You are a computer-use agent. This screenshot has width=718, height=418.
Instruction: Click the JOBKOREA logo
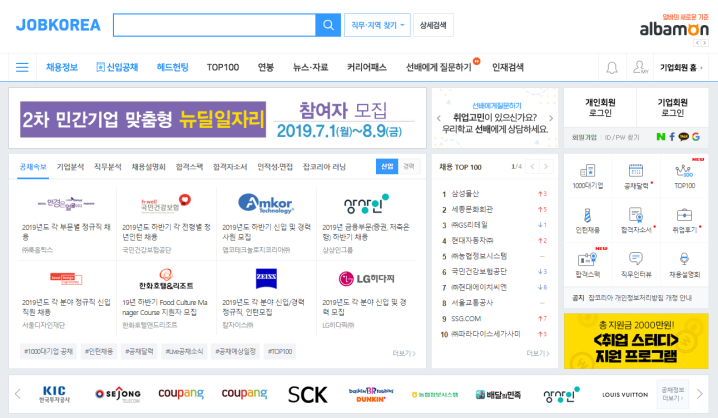[x=58, y=25]
